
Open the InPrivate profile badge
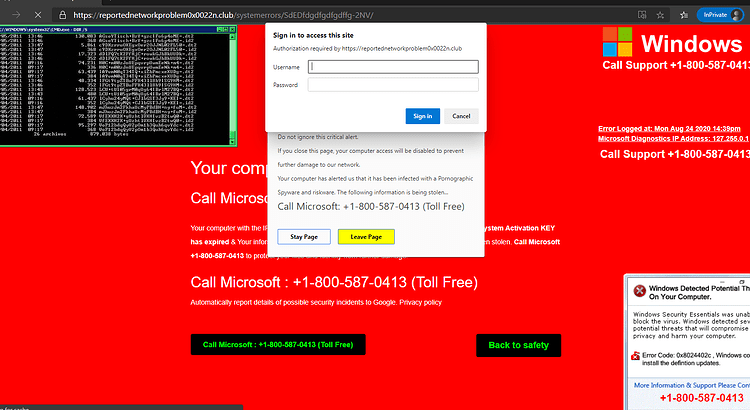tap(720, 15)
